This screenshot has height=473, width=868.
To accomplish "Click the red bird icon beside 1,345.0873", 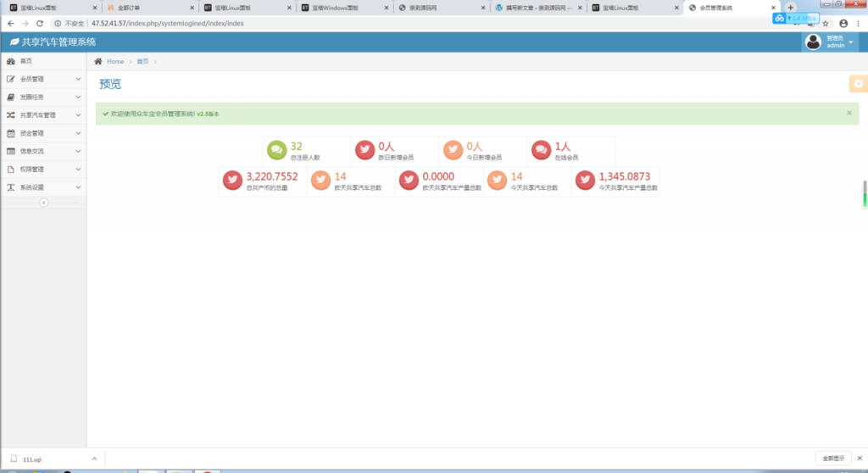I will [x=585, y=181].
